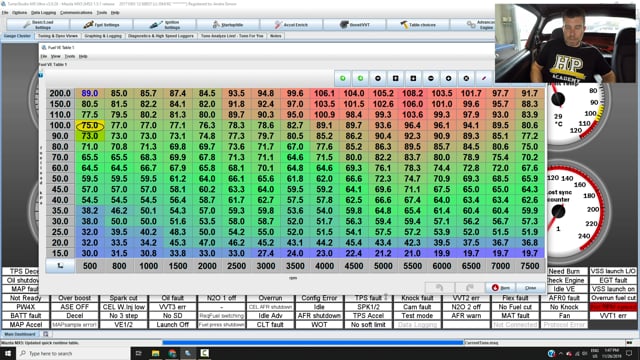Switch to Graphing & Logging tab
This screenshot has width=640, height=360.
coord(103,36)
